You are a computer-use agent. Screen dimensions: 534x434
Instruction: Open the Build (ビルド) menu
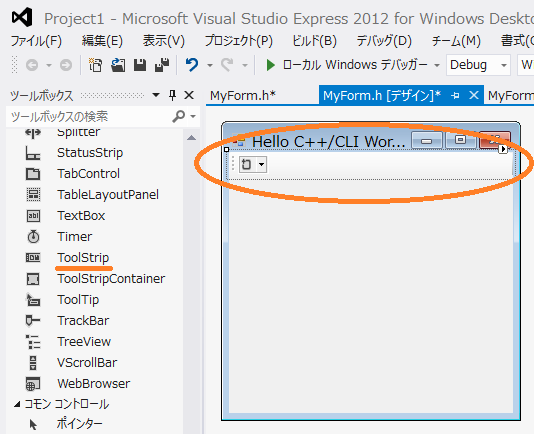(x=314, y=41)
